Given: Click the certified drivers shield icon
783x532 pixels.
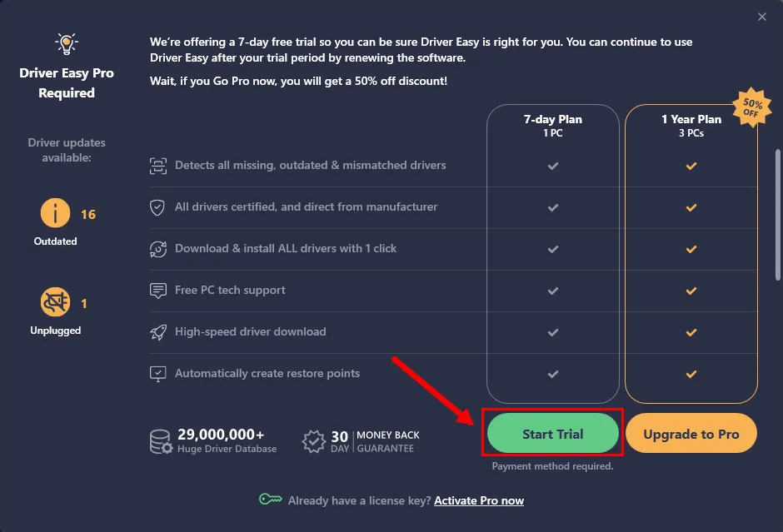Looking at the screenshot, I should pos(157,207).
